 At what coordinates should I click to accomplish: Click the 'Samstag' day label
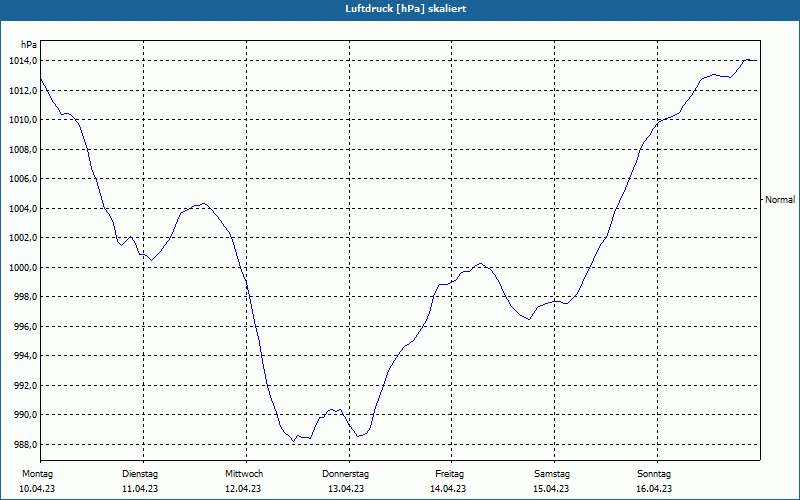tap(552, 474)
